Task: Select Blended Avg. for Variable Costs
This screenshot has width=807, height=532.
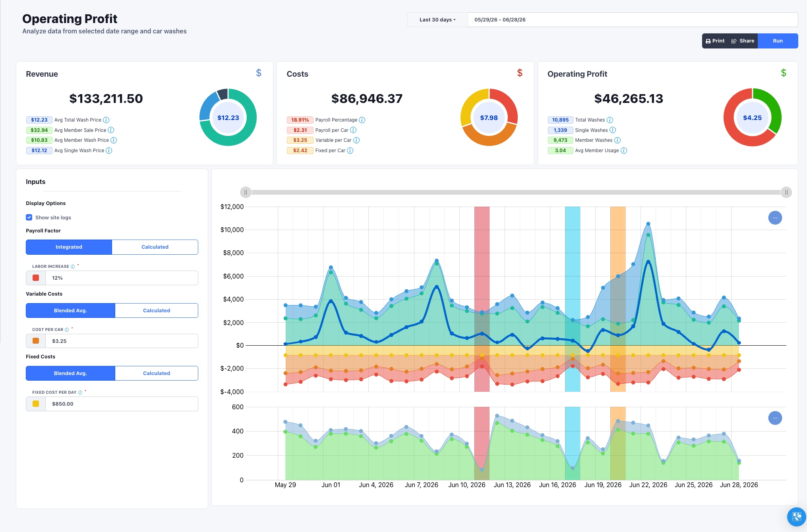Action: [x=70, y=311]
